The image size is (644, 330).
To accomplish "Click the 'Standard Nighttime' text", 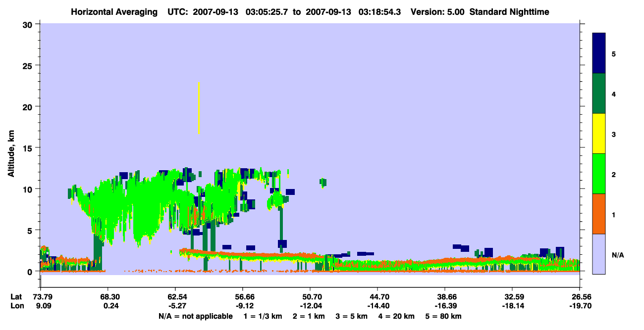I will point(509,11).
